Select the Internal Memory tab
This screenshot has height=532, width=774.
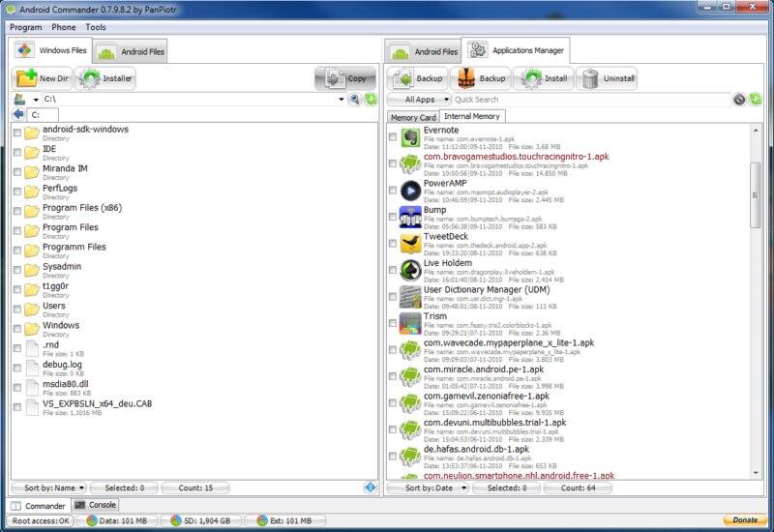[472, 116]
